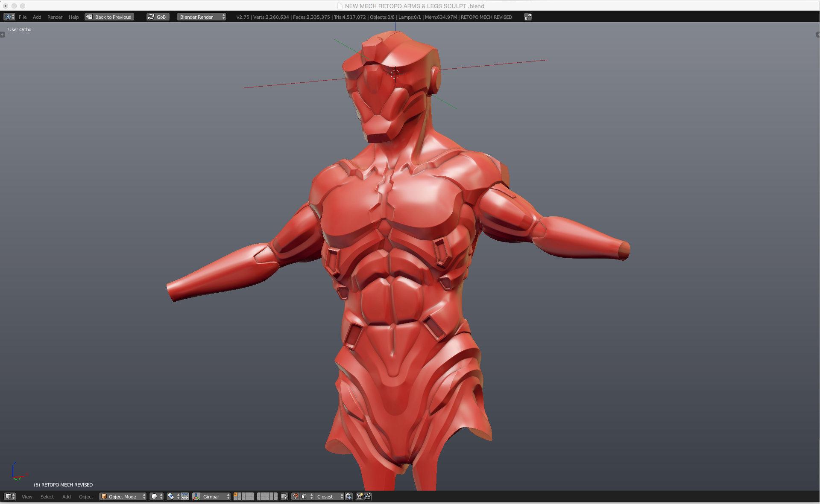Open the View menu
The image size is (820, 504).
pyautogui.click(x=27, y=497)
